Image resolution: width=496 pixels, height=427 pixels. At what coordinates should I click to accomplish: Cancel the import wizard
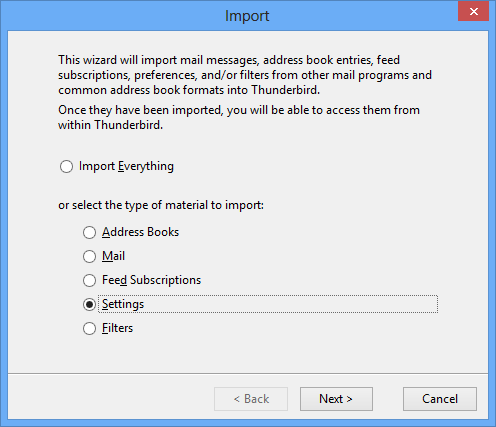440,399
